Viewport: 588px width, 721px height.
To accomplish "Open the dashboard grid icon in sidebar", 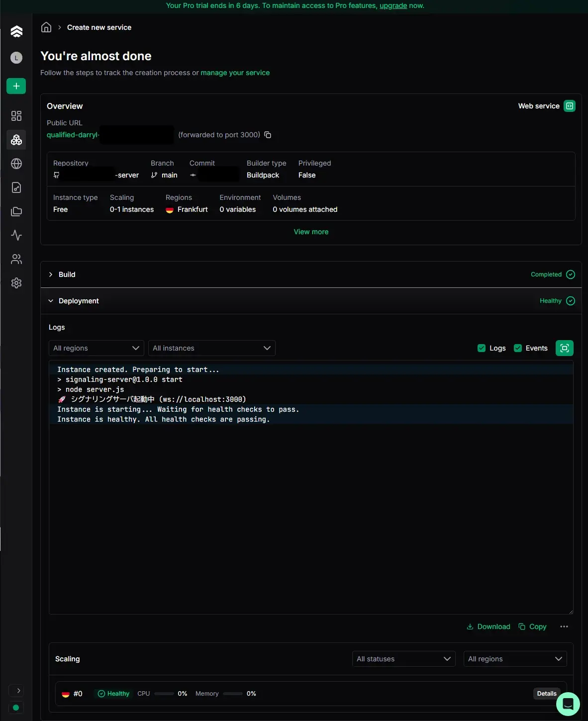I will (16, 116).
